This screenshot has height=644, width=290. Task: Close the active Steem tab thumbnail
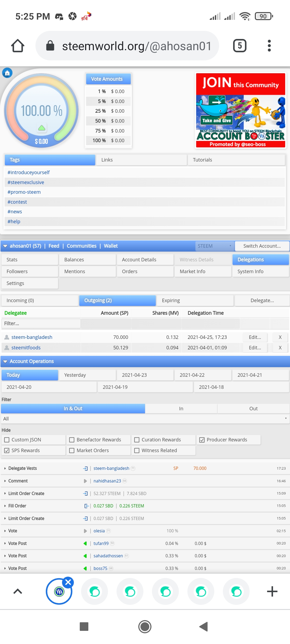coord(68,582)
